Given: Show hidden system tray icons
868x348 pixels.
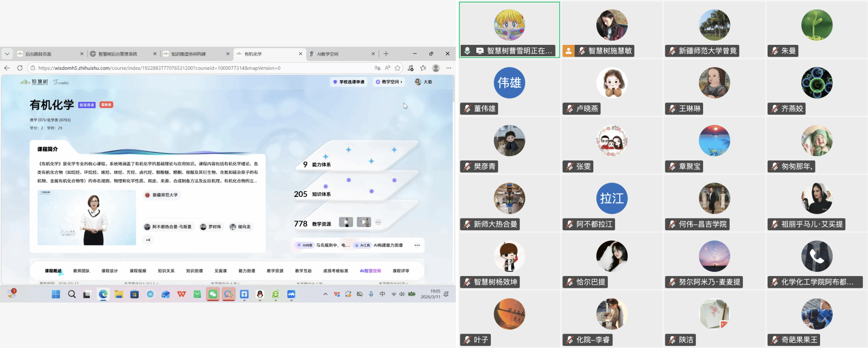Looking at the screenshot, I should pos(325,294).
